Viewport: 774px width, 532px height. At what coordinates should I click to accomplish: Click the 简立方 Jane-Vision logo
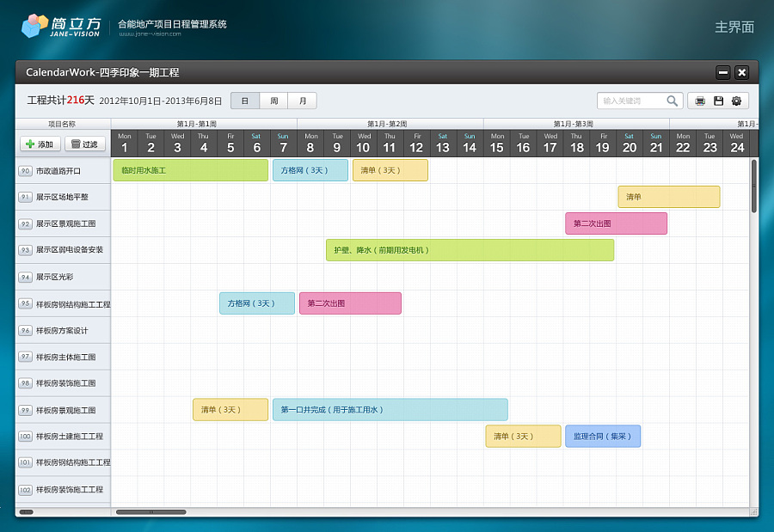(61, 25)
